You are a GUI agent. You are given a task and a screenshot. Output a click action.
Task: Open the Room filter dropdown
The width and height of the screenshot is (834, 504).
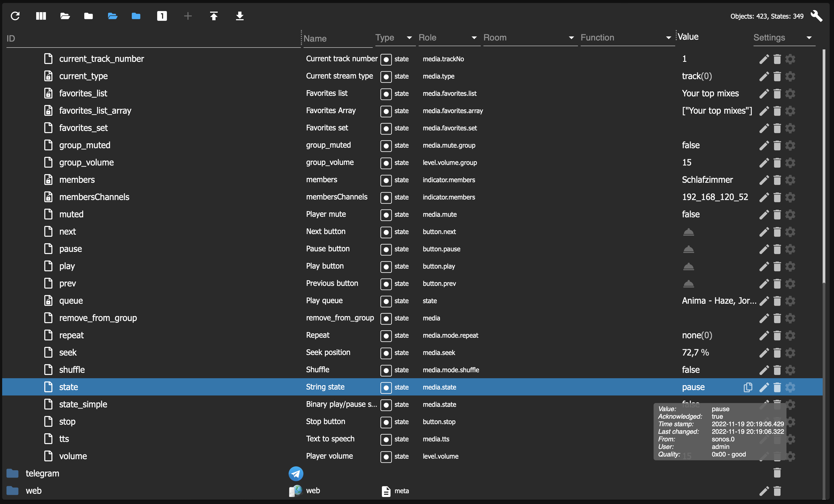pos(530,38)
